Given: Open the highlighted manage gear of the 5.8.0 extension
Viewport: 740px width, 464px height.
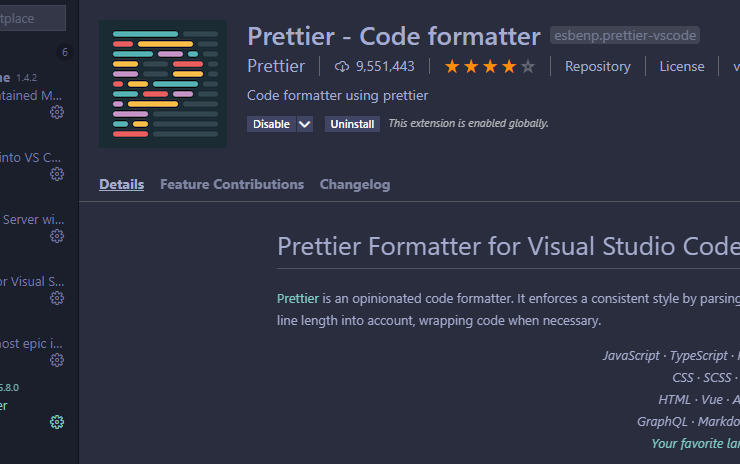Looking at the screenshot, I should pyautogui.click(x=57, y=422).
